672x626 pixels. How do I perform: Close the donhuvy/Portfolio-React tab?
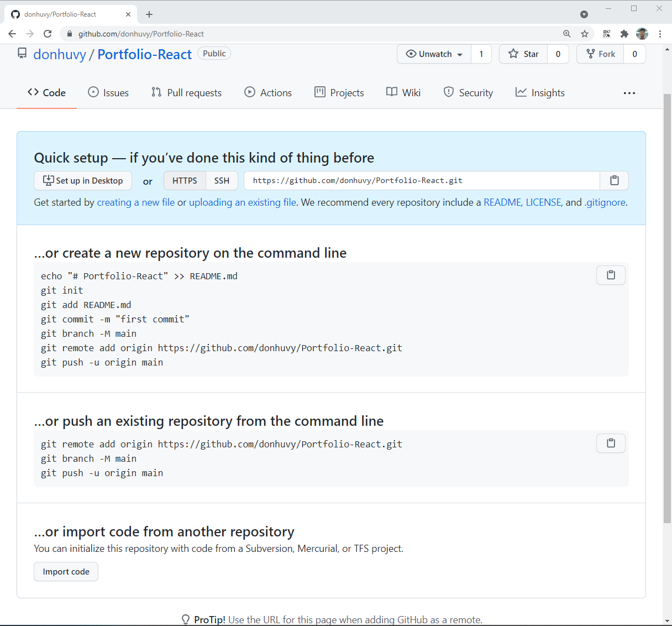[128, 14]
